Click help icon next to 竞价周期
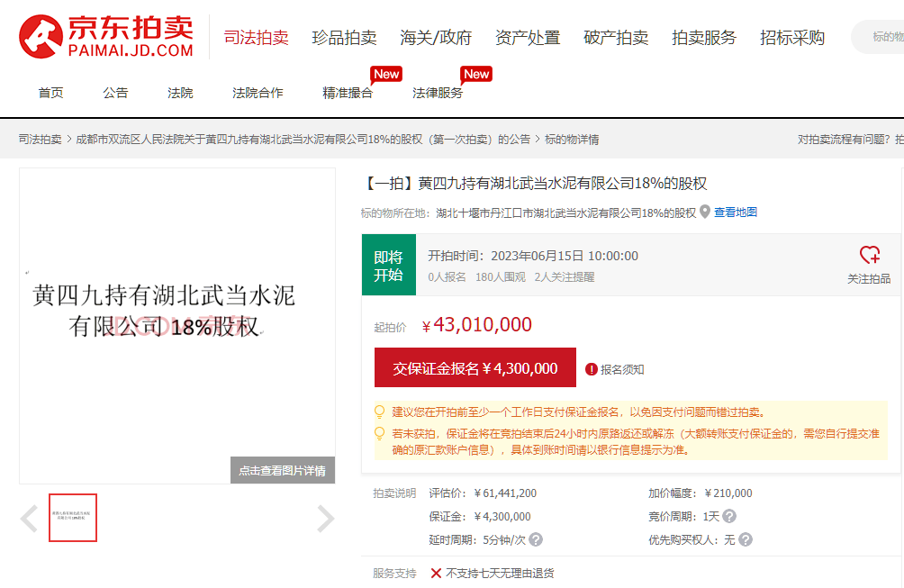 [729, 516]
